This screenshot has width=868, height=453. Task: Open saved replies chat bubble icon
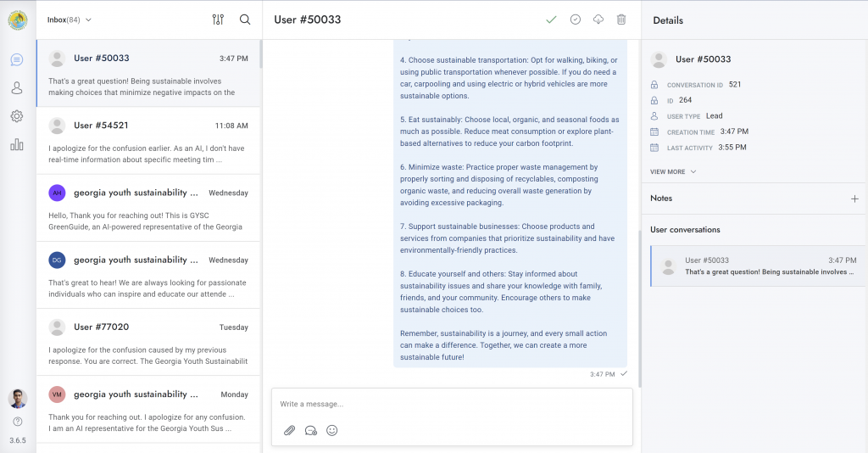pyautogui.click(x=310, y=430)
